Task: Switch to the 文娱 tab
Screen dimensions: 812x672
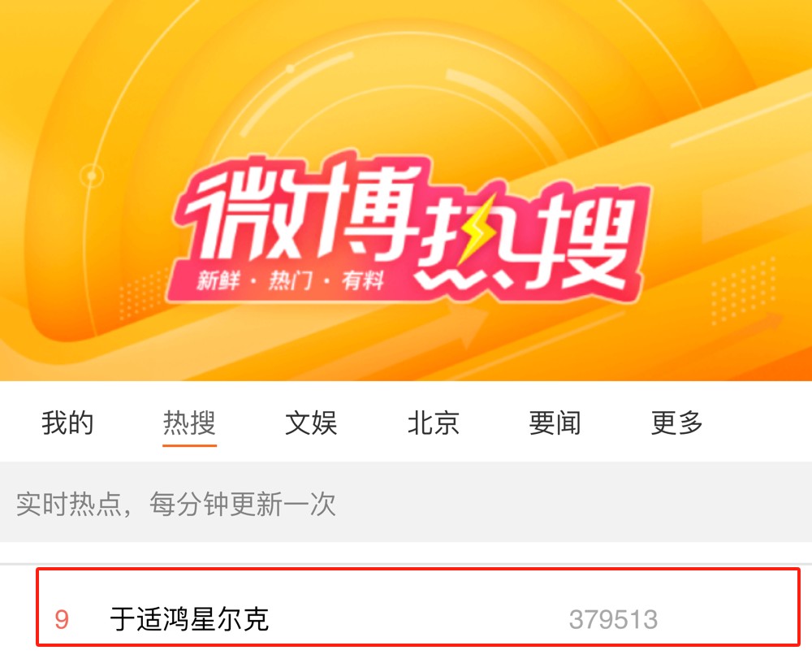Action: tap(311, 423)
